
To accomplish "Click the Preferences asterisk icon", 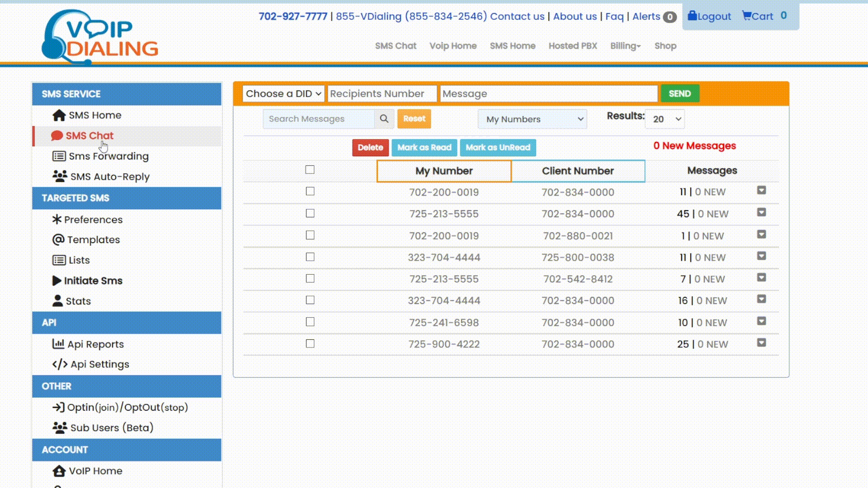I will pos(57,219).
